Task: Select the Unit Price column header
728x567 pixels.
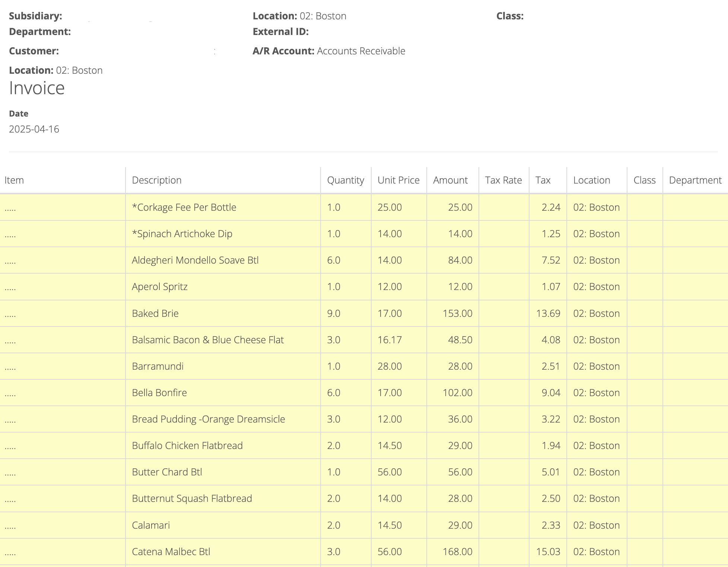Action: coord(398,180)
